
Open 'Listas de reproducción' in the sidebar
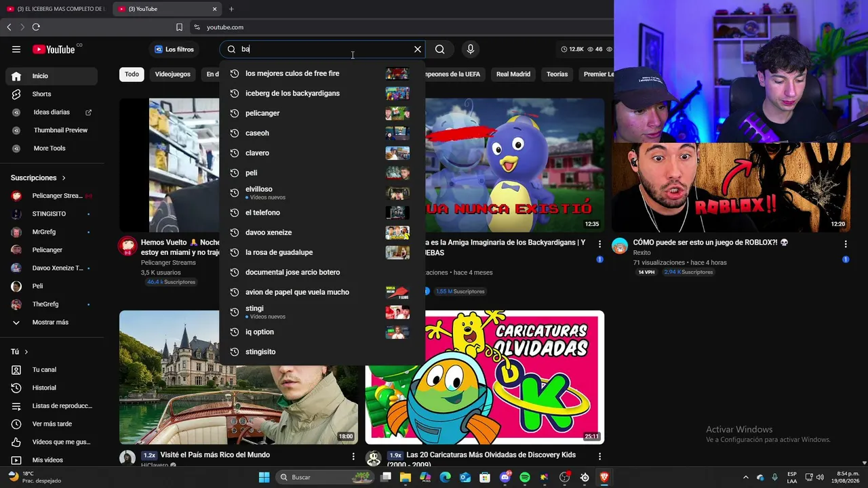point(52,406)
